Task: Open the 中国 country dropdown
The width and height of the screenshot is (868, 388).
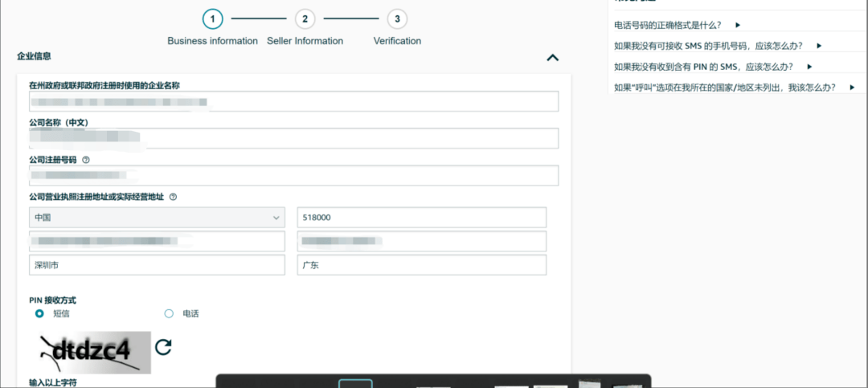Action: click(157, 218)
